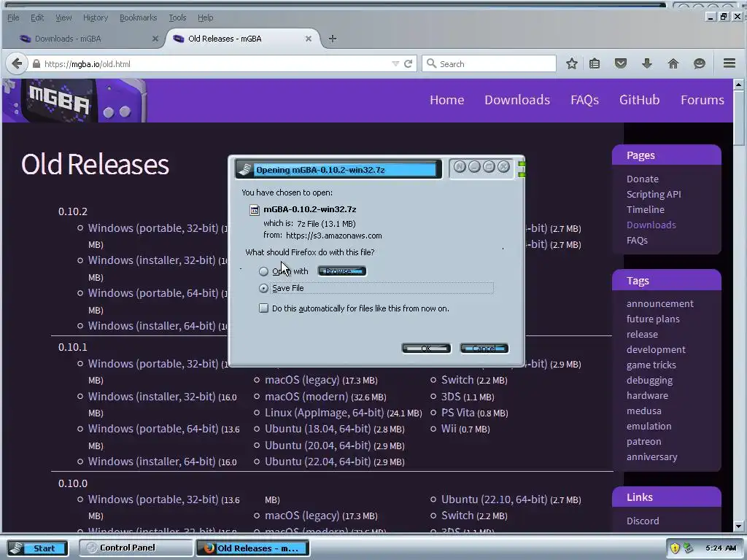747x560 pixels.
Task: Confirm the download dialog with OK
Action: (x=426, y=349)
